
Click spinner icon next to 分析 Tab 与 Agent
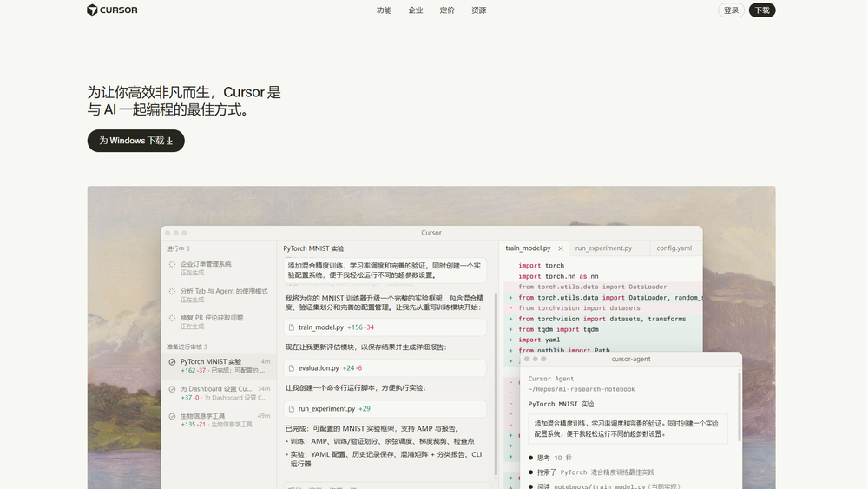click(172, 291)
